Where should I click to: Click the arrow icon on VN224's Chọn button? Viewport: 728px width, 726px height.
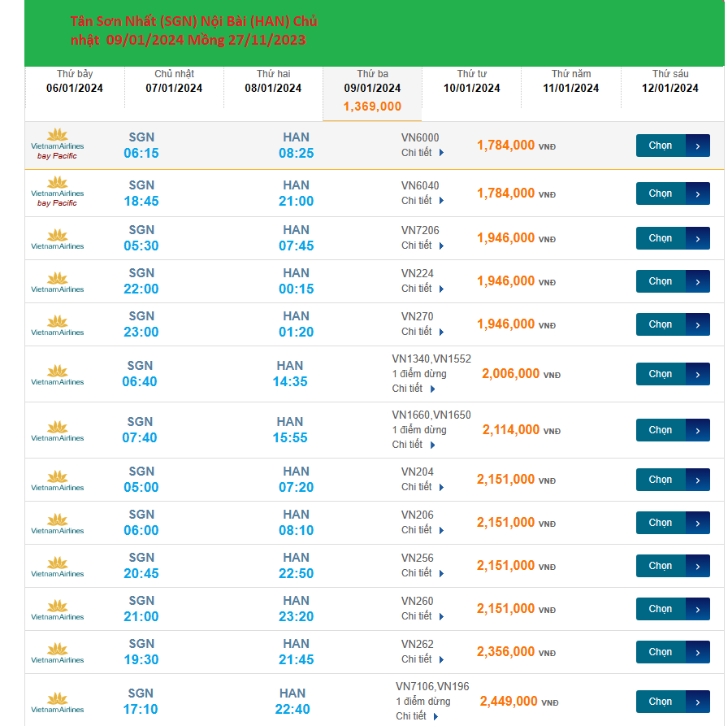pyautogui.click(x=697, y=281)
